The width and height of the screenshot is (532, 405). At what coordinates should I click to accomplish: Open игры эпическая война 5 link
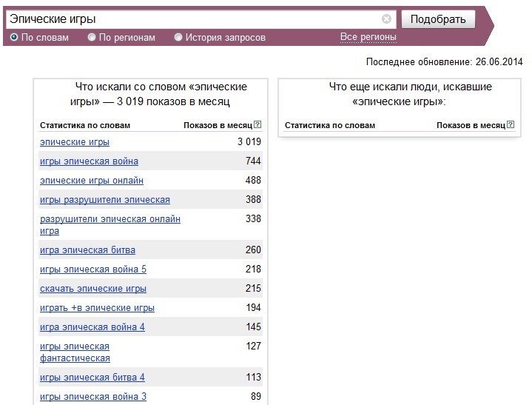tap(93, 270)
